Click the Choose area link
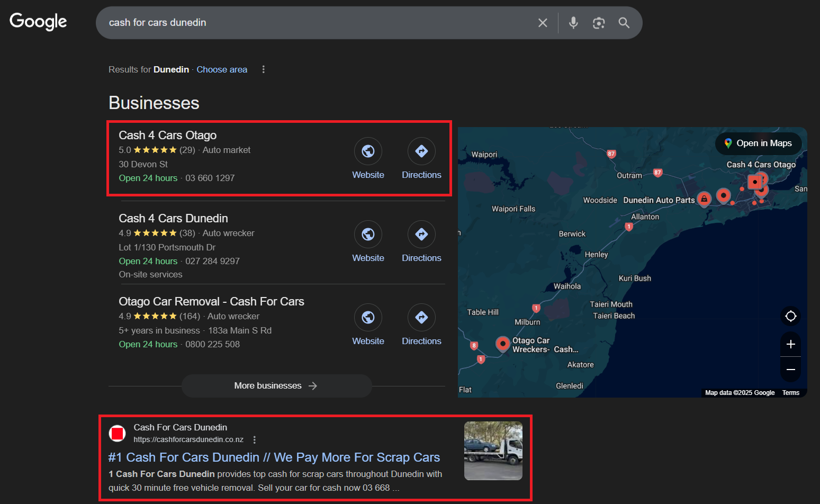Screen dimensions: 820x504 click(x=222, y=69)
